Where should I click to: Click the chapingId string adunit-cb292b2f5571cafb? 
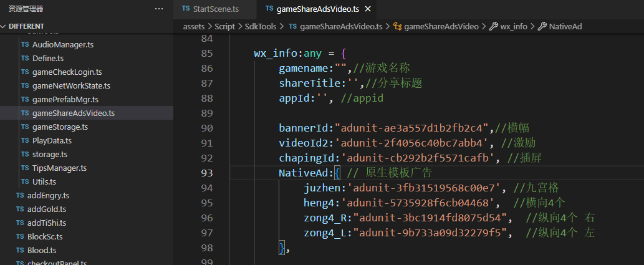tap(420, 158)
